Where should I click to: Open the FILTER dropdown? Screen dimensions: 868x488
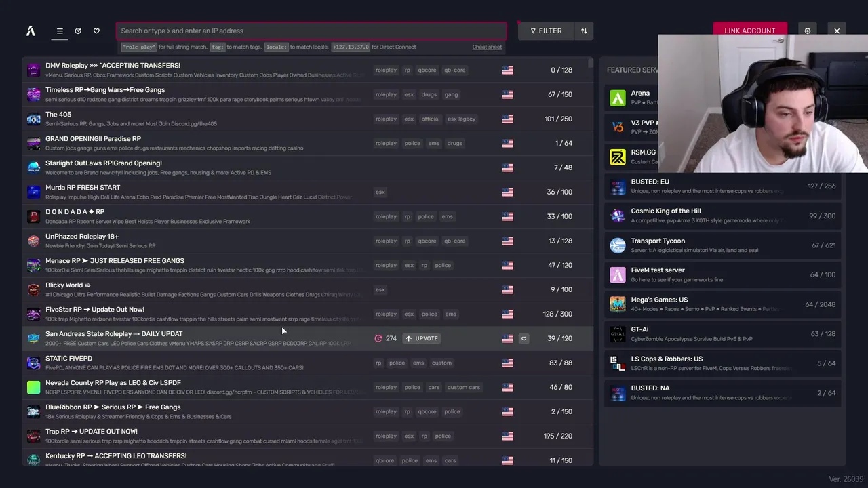coord(546,30)
